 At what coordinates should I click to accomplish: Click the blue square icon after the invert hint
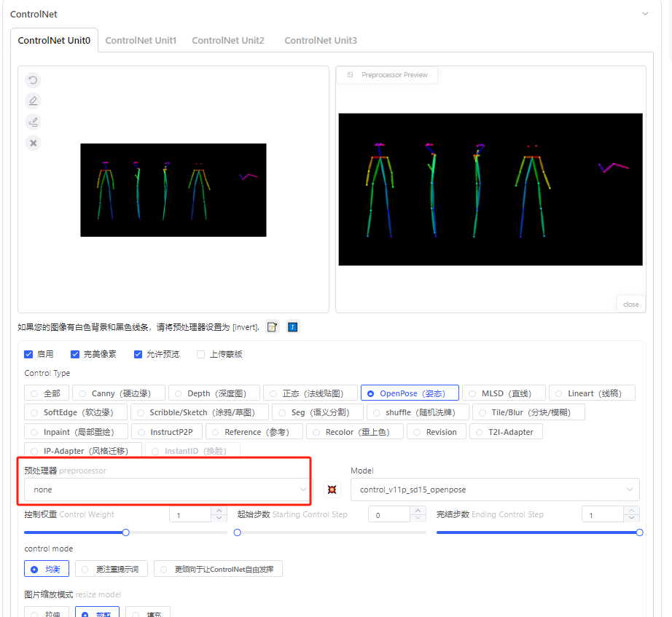(x=293, y=327)
